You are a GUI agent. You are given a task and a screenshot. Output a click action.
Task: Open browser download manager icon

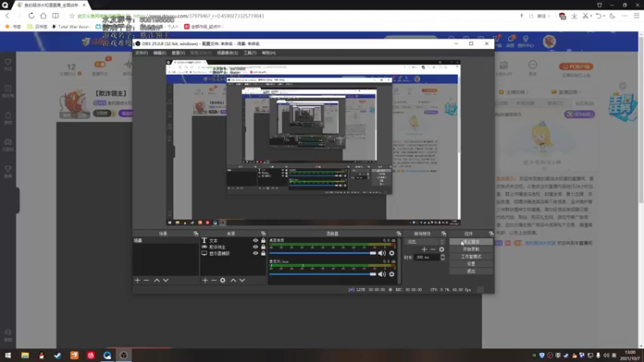tap(574, 16)
